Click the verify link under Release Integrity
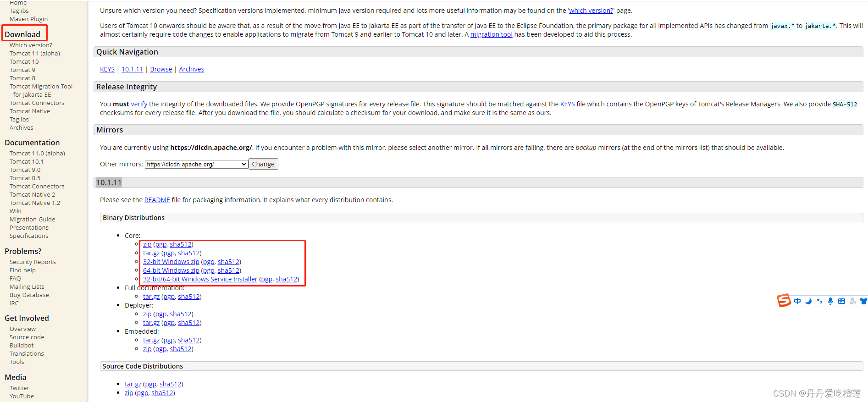Image resolution: width=868 pixels, height=402 pixels. pos(139,104)
